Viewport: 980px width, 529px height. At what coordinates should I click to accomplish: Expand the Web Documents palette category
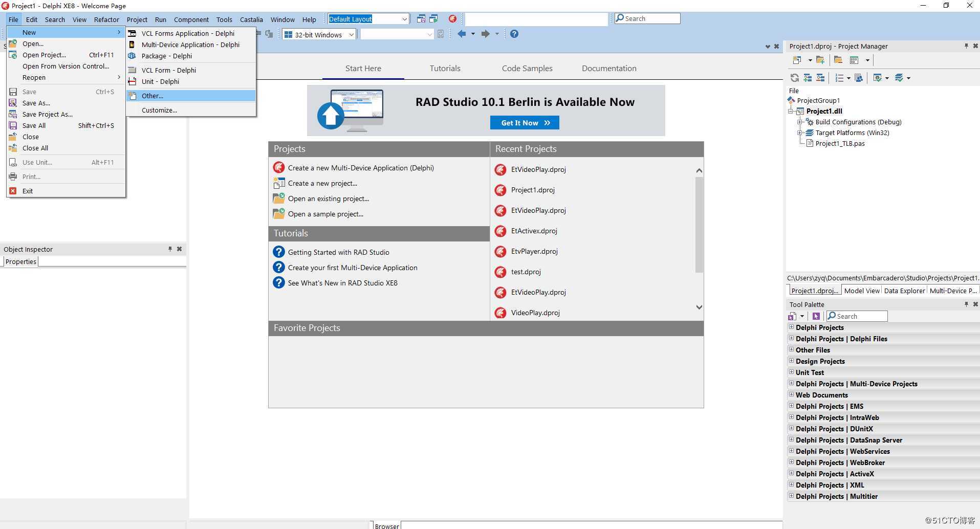pyautogui.click(x=791, y=394)
